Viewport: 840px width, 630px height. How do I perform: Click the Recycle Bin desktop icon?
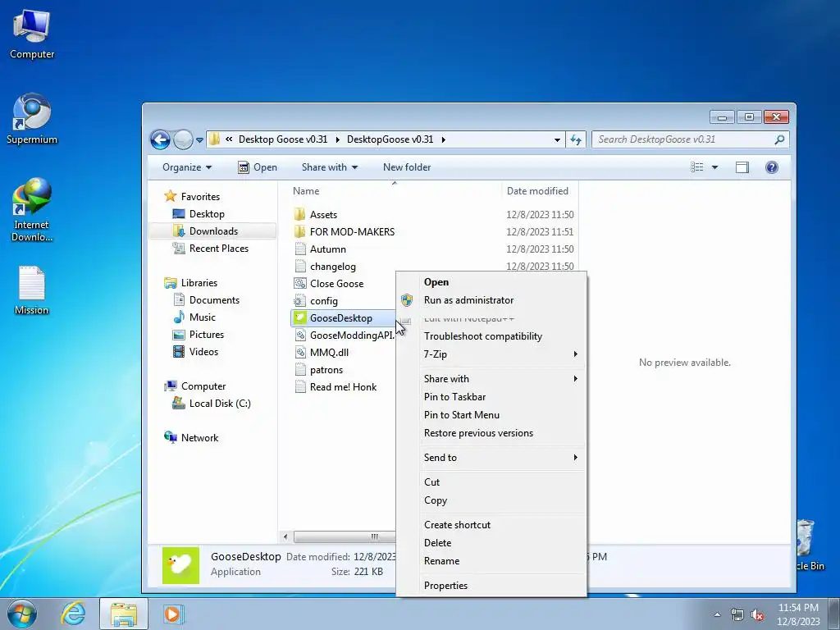(x=808, y=545)
